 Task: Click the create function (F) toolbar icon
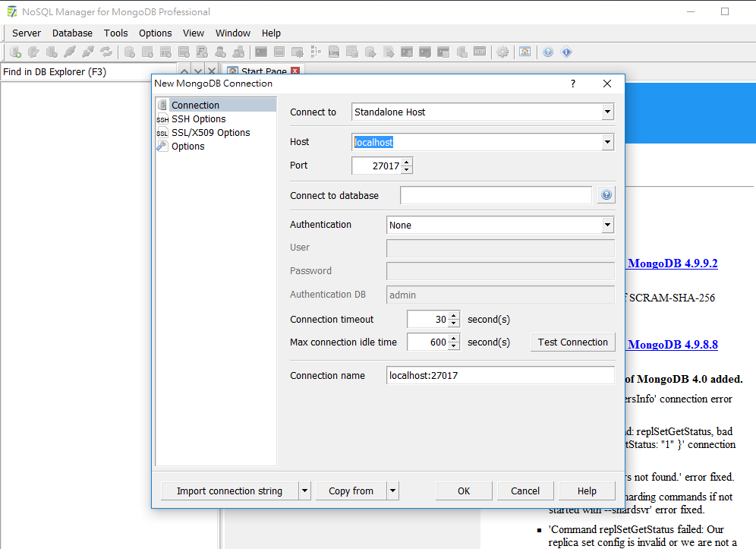[x=202, y=52]
